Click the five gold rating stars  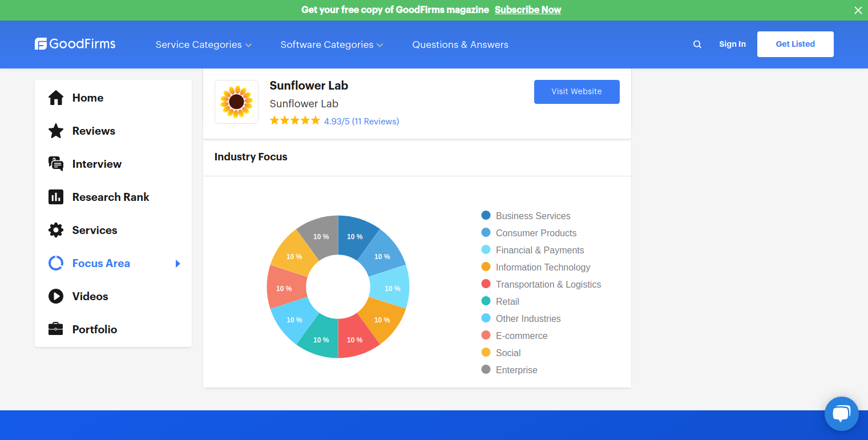(x=295, y=120)
